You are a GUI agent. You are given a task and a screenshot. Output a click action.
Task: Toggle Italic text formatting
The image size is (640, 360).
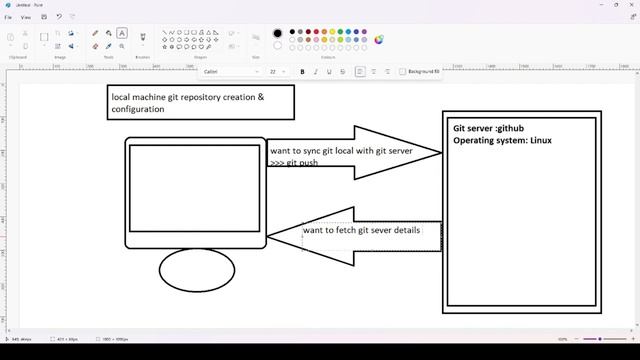click(x=316, y=72)
